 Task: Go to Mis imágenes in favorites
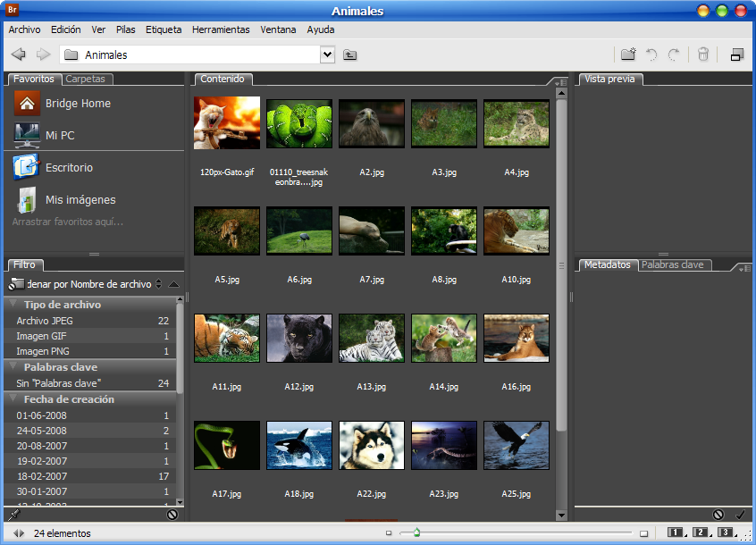[x=80, y=200]
